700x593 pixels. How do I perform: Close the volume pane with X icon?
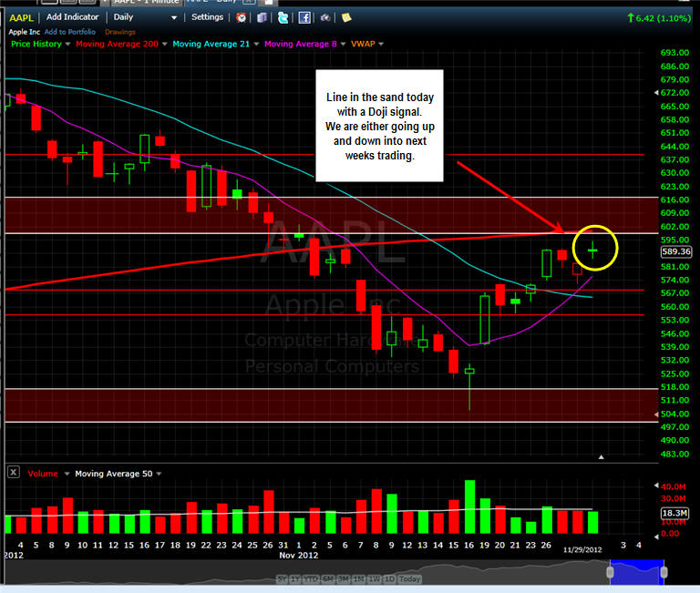coord(14,472)
